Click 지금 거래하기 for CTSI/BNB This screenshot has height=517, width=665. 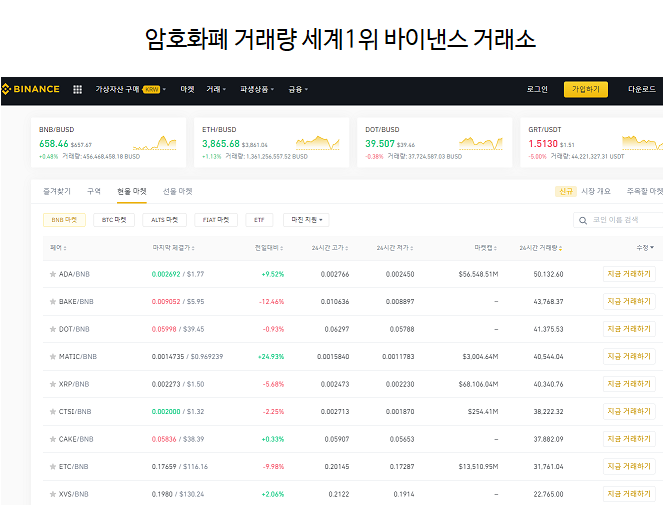tap(629, 411)
